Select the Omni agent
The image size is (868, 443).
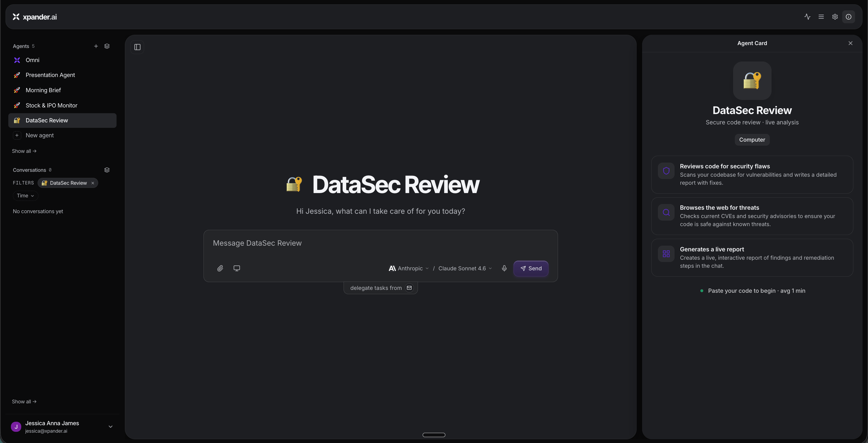click(62, 60)
